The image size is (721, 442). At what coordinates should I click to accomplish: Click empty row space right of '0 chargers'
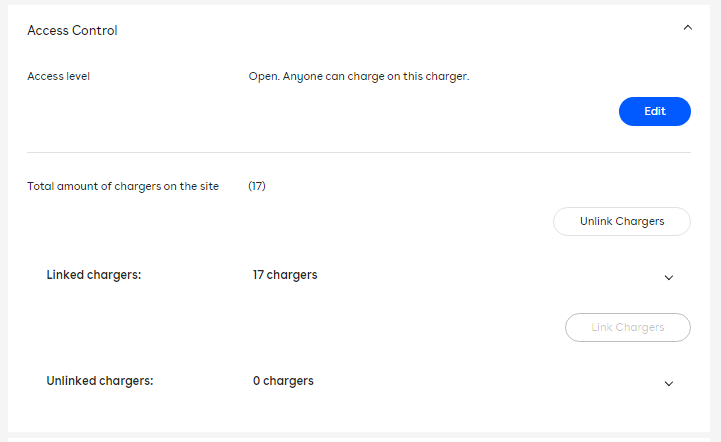click(x=480, y=382)
